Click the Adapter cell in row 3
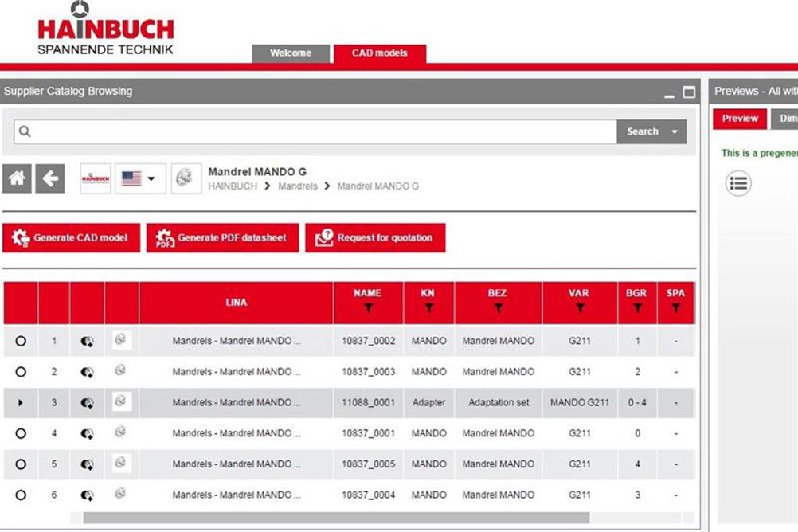The image size is (798, 532). 428,403
